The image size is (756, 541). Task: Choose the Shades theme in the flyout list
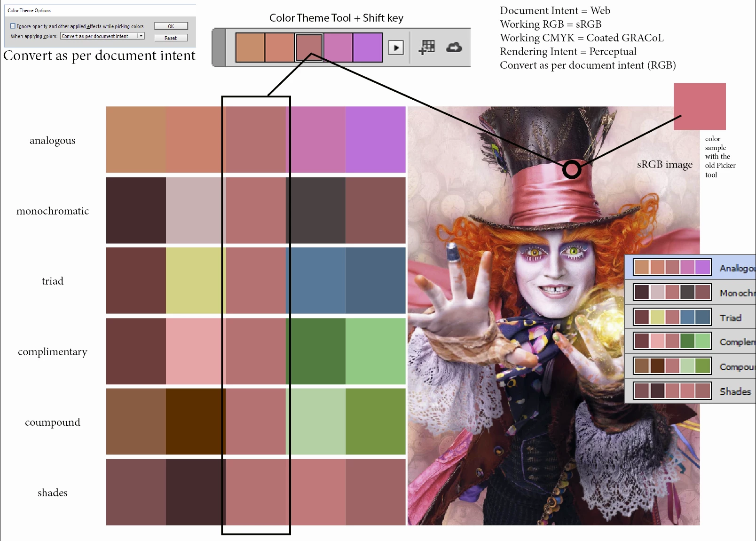tap(690, 391)
